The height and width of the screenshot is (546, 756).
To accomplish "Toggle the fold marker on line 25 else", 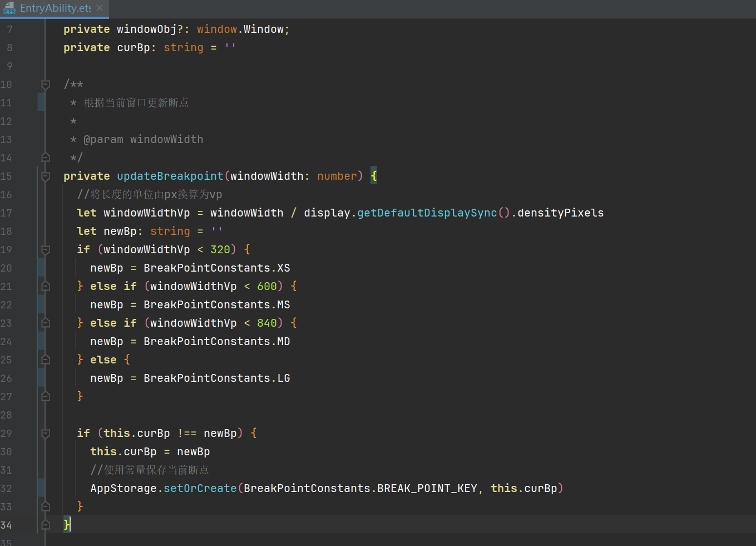I will (46, 360).
